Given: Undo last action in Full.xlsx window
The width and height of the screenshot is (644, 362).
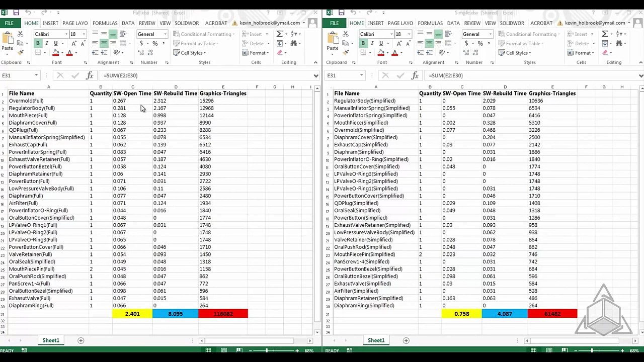Looking at the screenshot, I should coord(28,13).
